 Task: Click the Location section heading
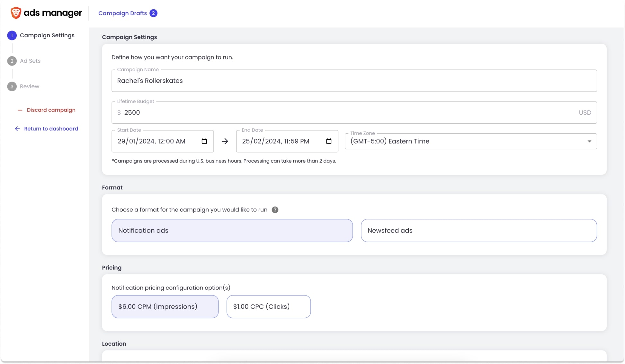(114, 344)
